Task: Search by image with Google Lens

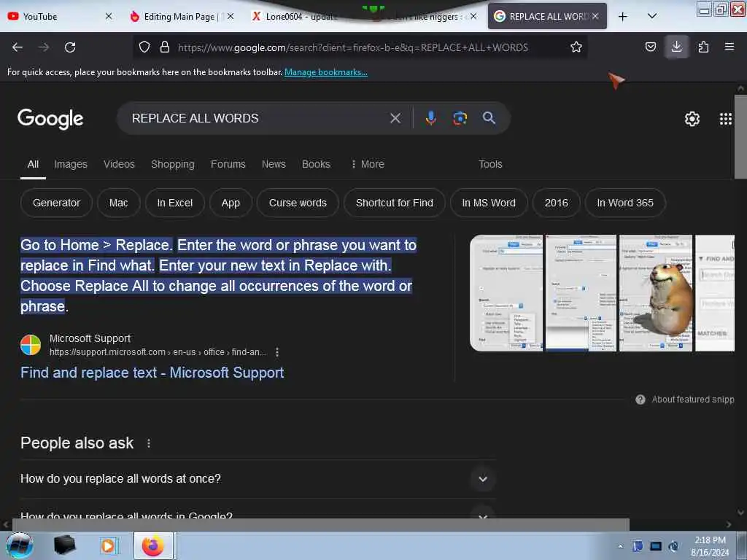Action: click(x=460, y=118)
